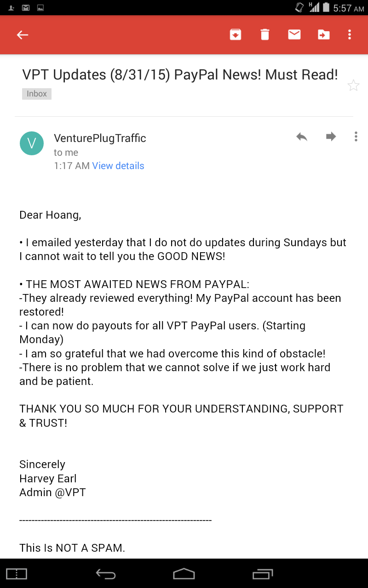Tap the Move to folder icon
The height and width of the screenshot is (588, 368).
pyautogui.click(x=324, y=35)
